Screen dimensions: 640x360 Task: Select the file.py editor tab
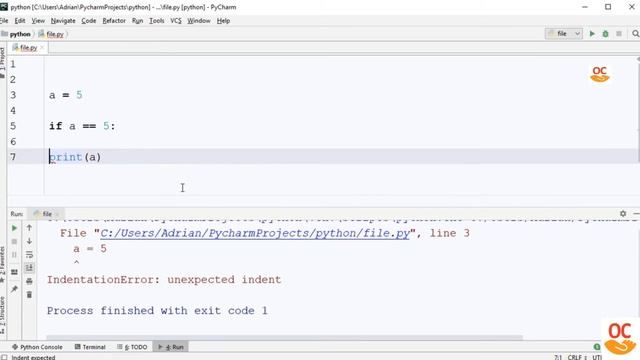coord(28,48)
